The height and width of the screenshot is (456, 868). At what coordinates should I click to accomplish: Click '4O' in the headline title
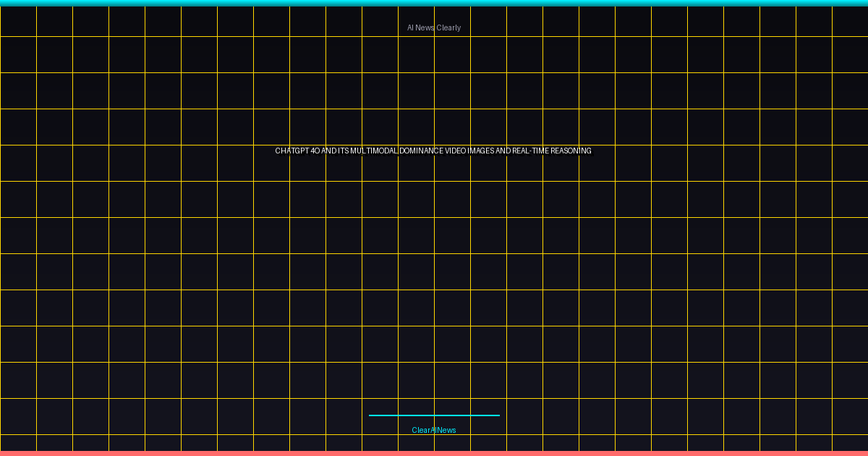coord(315,151)
